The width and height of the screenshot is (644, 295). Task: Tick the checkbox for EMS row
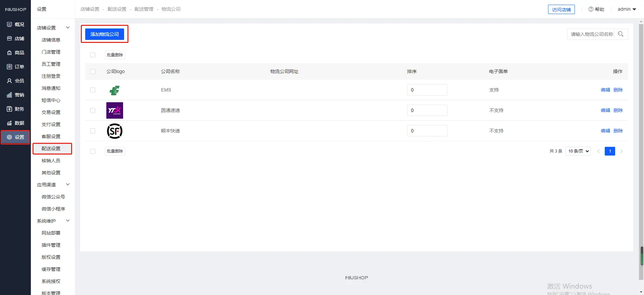(93, 90)
